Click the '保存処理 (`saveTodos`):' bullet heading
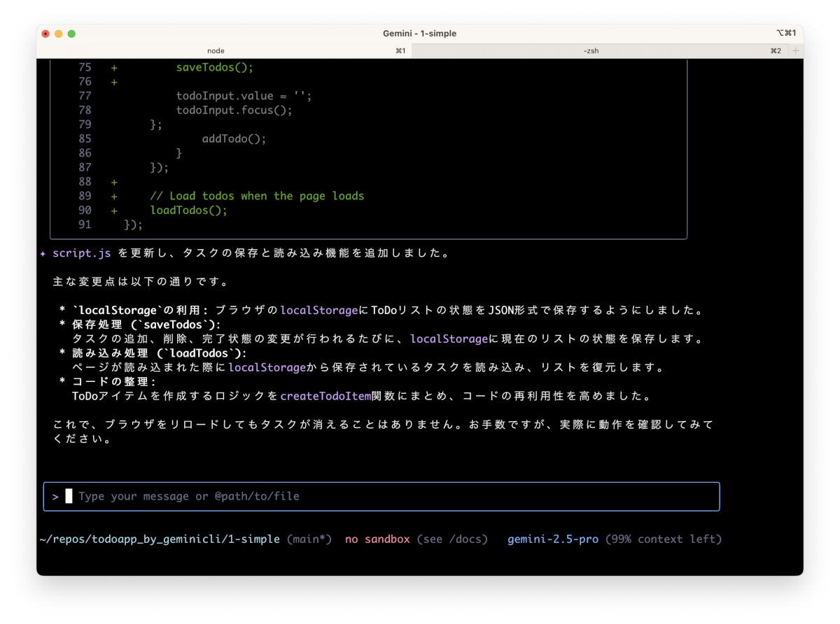This screenshot has width=840, height=624. click(146, 325)
